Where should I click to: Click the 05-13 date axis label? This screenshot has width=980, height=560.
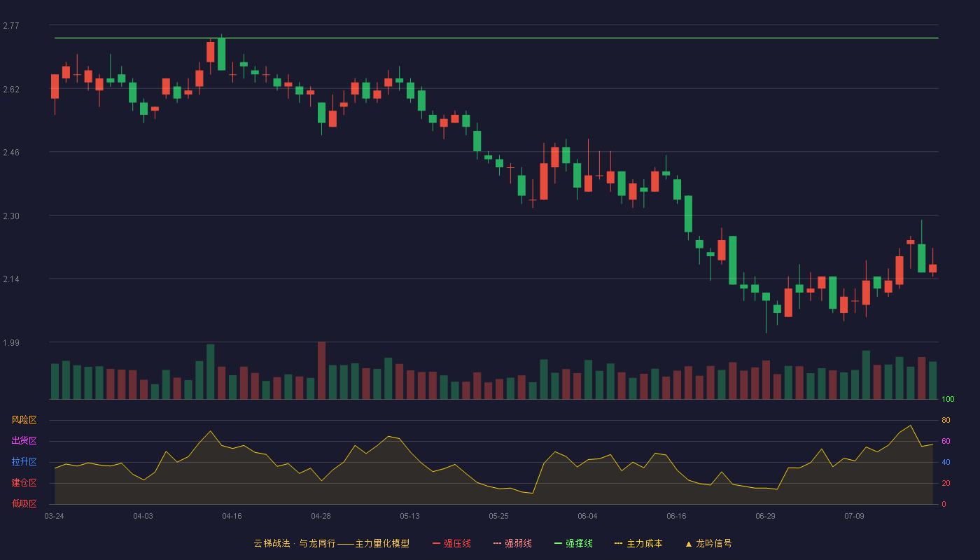point(409,516)
